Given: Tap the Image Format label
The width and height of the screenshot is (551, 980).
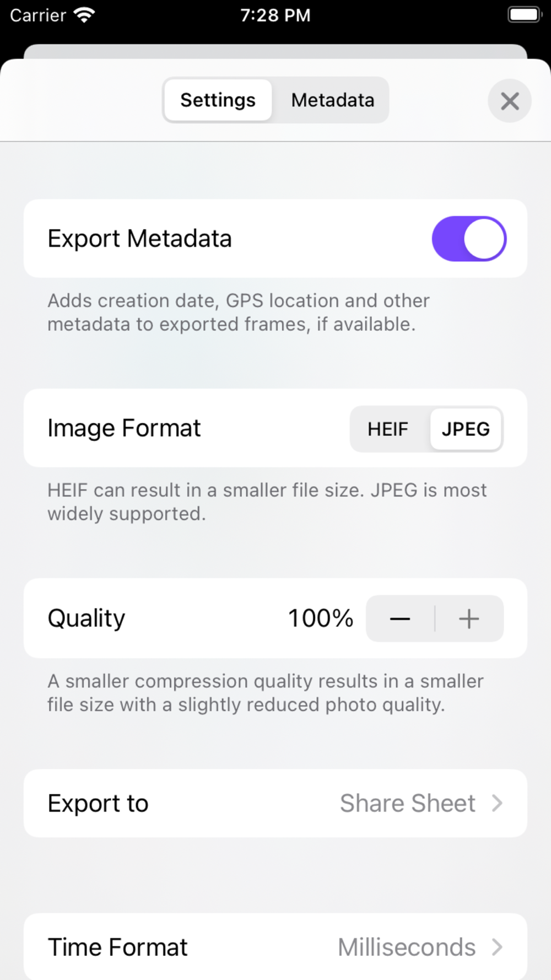Looking at the screenshot, I should coord(124,428).
